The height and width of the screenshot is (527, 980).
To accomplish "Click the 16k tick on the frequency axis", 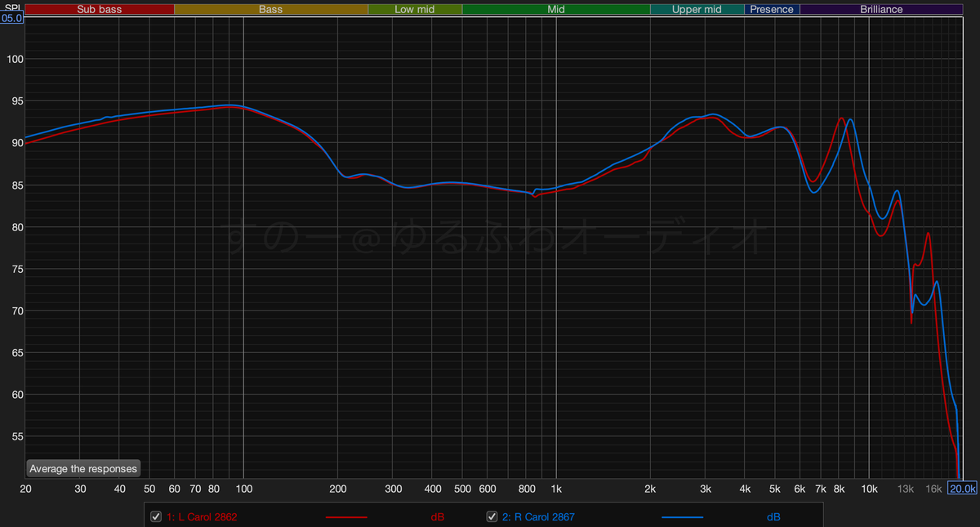I will coord(933,489).
